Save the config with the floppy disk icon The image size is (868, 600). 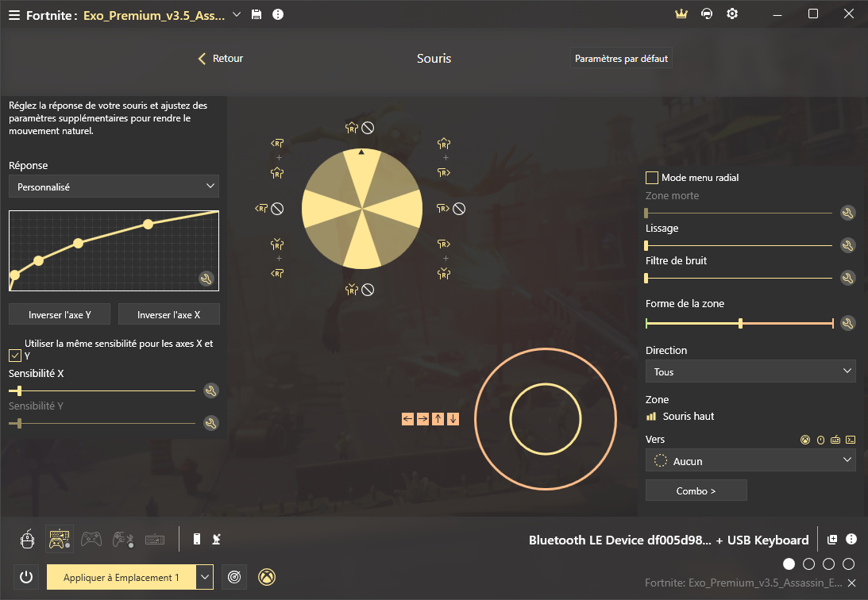click(x=257, y=15)
